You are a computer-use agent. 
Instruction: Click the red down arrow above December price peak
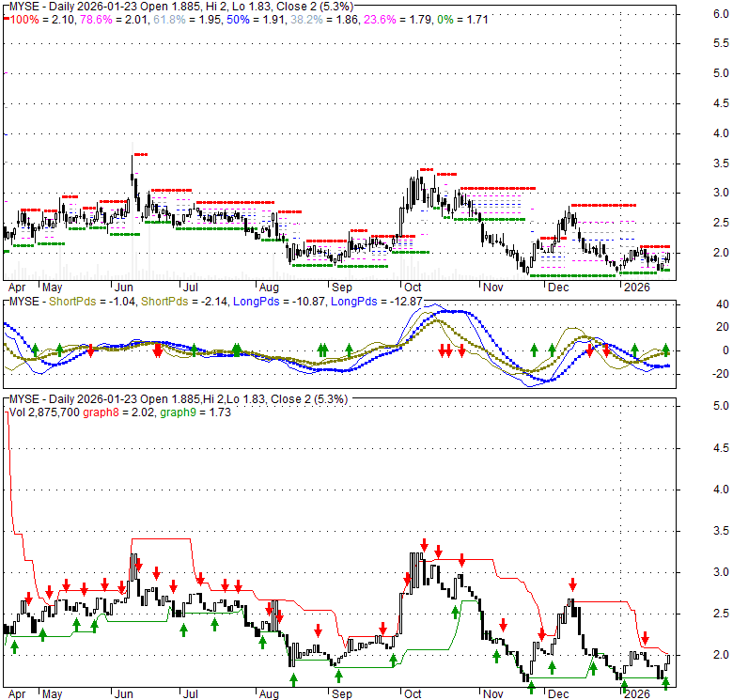click(571, 585)
